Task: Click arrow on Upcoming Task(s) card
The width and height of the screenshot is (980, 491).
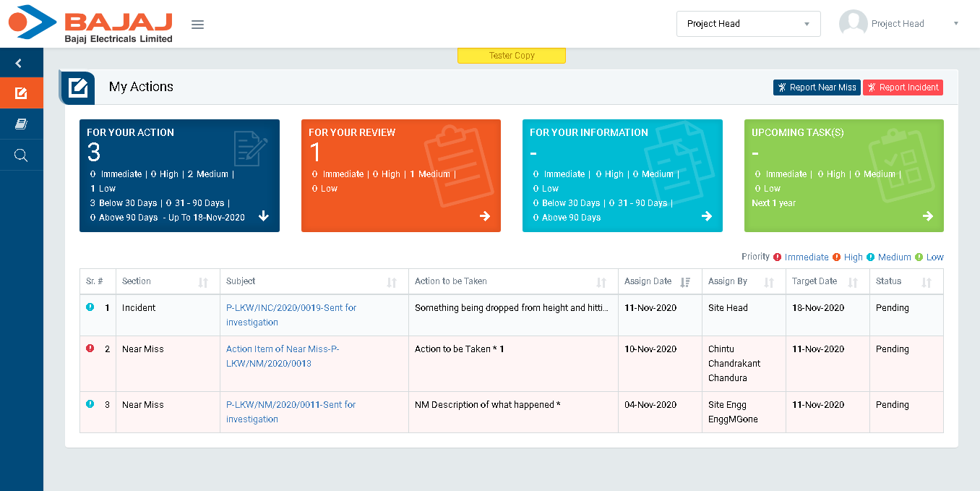Action: [x=928, y=216]
